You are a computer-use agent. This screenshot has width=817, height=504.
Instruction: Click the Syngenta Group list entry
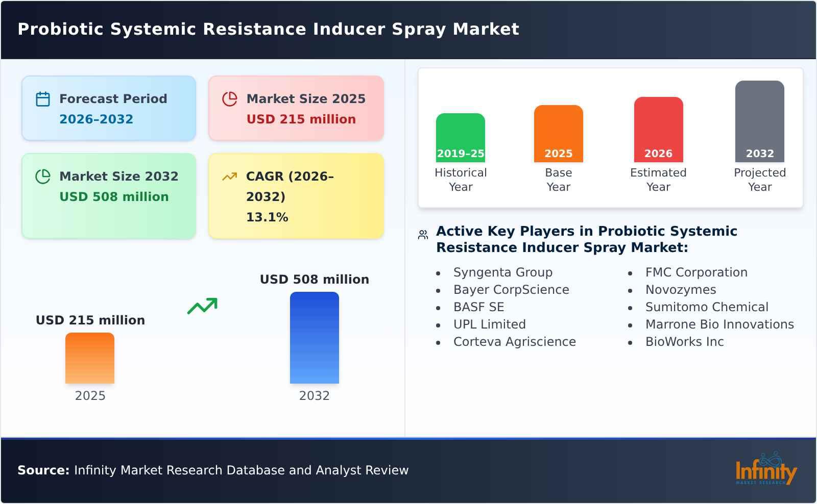click(502, 272)
